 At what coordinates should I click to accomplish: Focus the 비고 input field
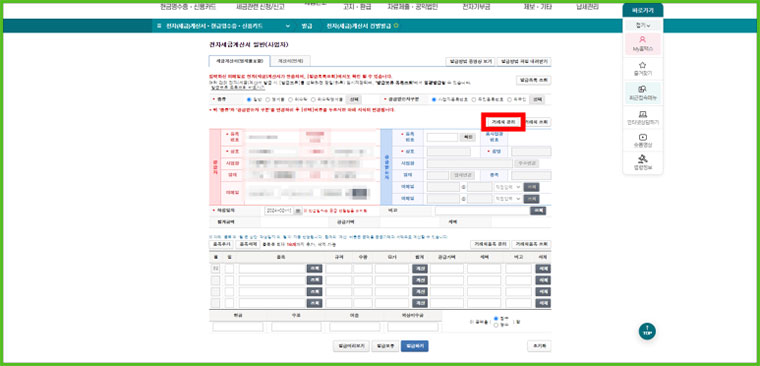(482, 211)
